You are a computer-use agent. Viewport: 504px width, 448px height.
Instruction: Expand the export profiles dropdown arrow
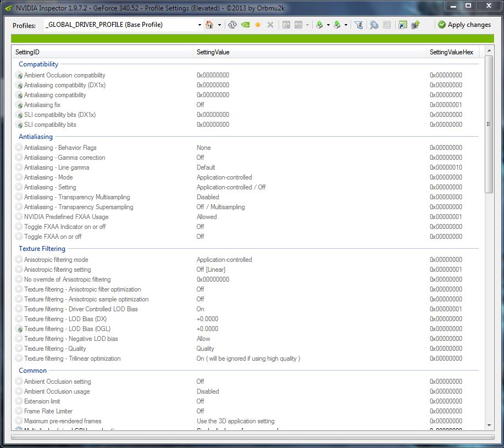328,25
